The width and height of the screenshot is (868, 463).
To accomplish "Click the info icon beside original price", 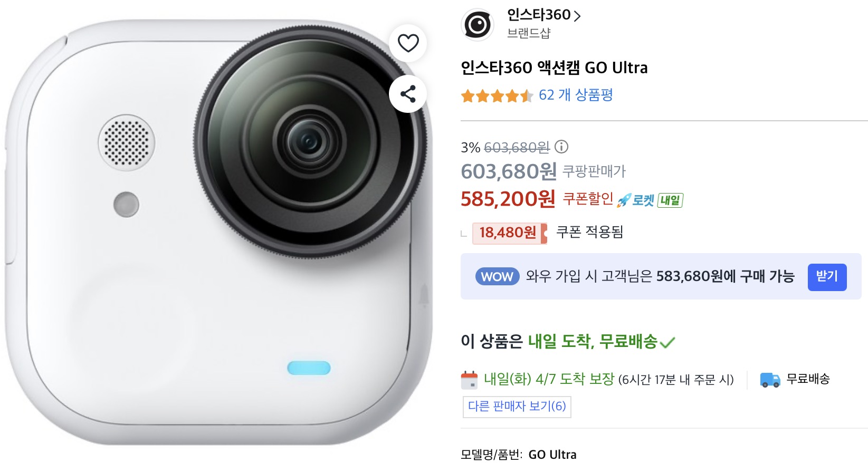I will coord(561,147).
